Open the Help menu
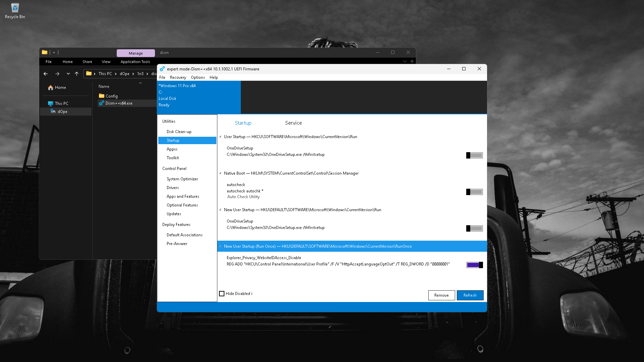This screenshot has width=644, height=362. (214, 77)
